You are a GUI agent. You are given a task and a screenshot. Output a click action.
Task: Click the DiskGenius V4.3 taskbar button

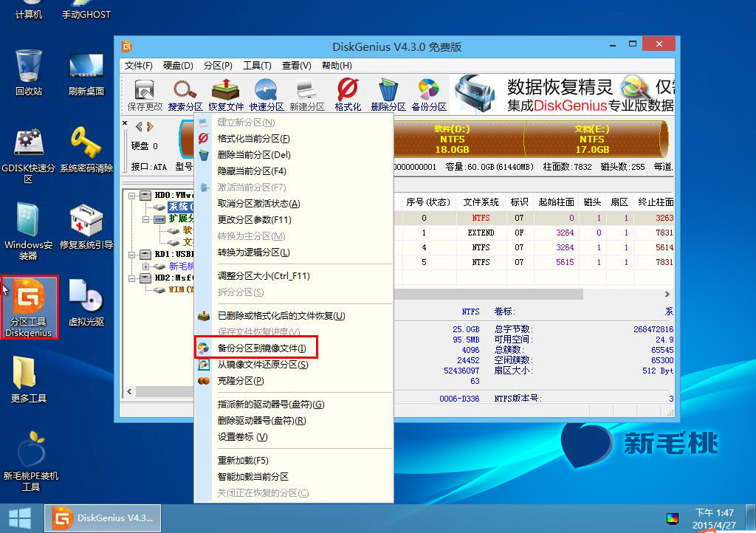[x=103, y=518]
